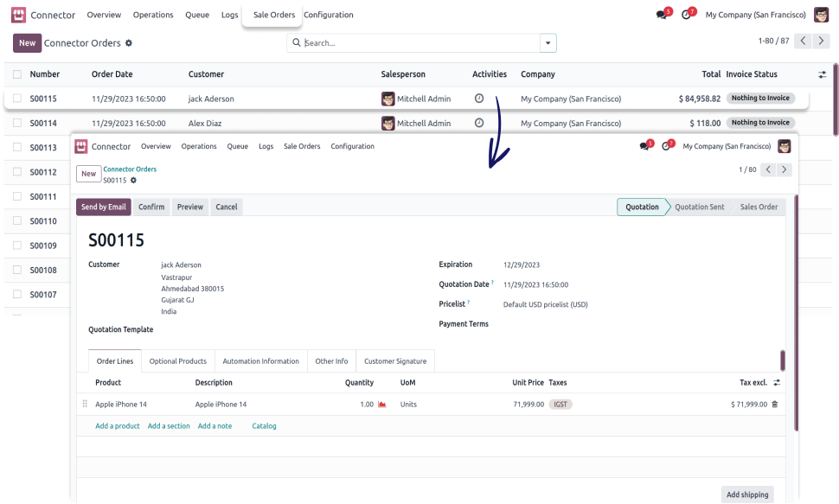
Task: Click the search magnifier icon
Action: tap(297, 42)
